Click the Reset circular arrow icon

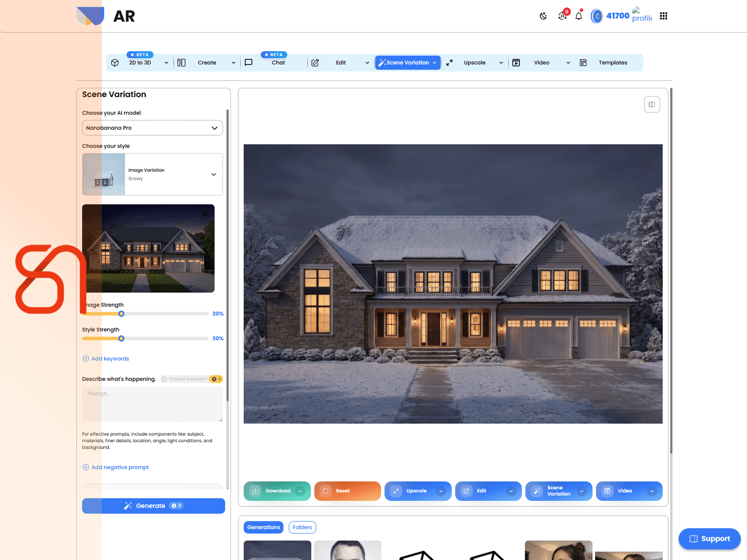pos(326,491)
